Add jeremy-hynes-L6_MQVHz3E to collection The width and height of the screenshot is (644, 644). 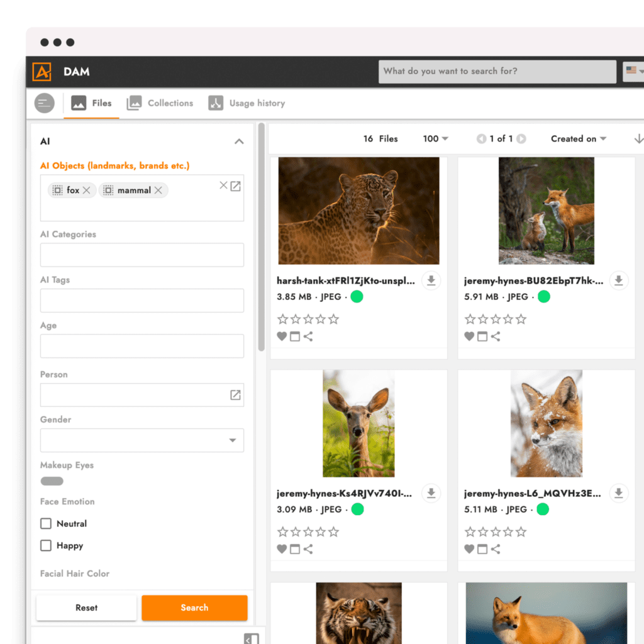(482, 549)
